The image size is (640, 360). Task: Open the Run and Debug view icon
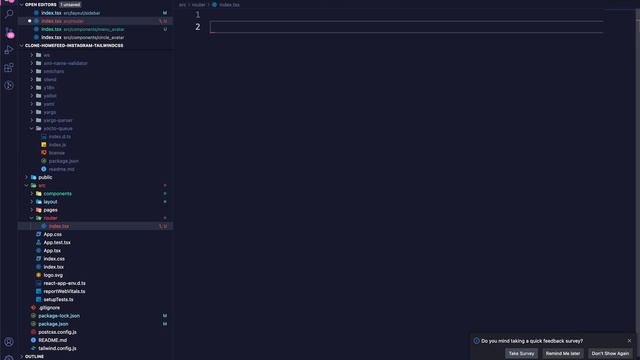[9, 50]
